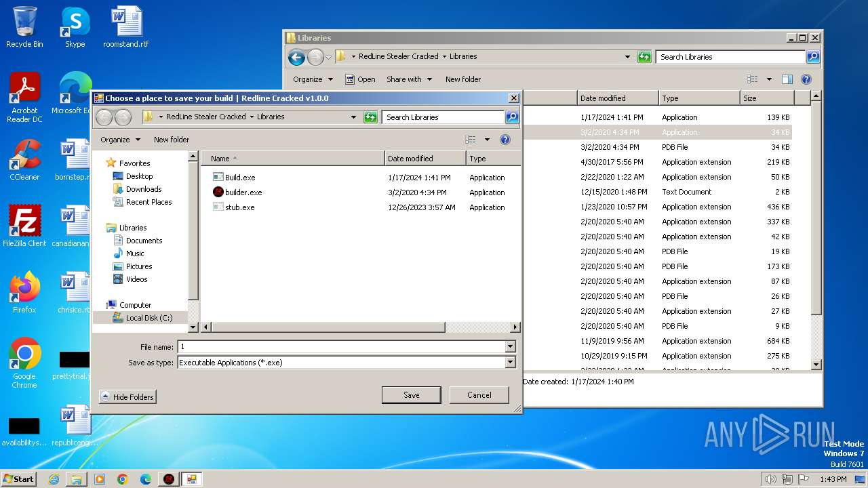Open Chrome from the taskbar

(x=123, y=479)
